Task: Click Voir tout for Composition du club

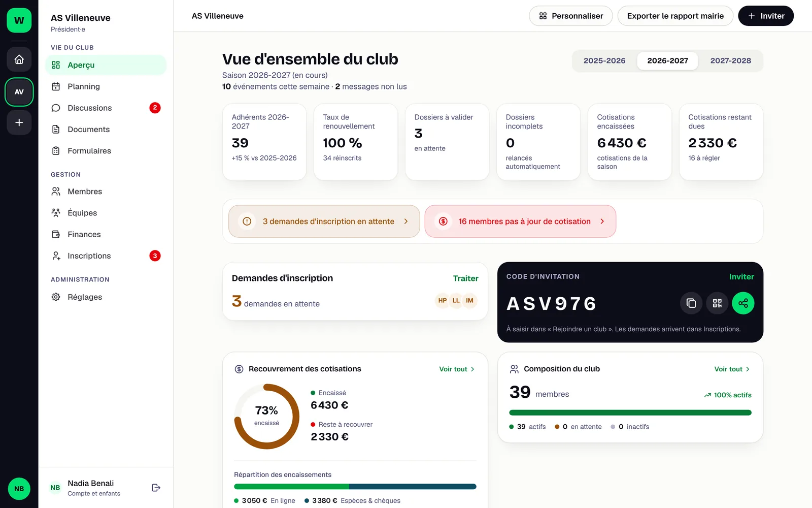Action: [732, 369]
